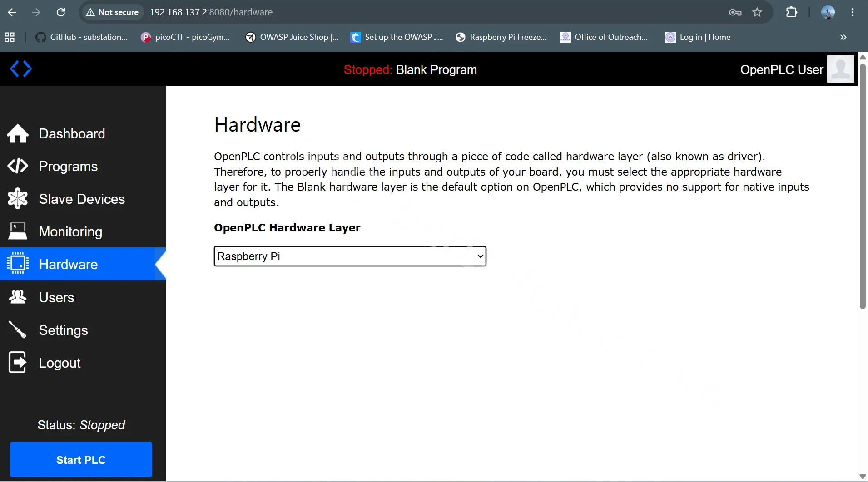This screenshot has width=868, height=482.
Task: Click the Users people icon
Action: [18, 297]
